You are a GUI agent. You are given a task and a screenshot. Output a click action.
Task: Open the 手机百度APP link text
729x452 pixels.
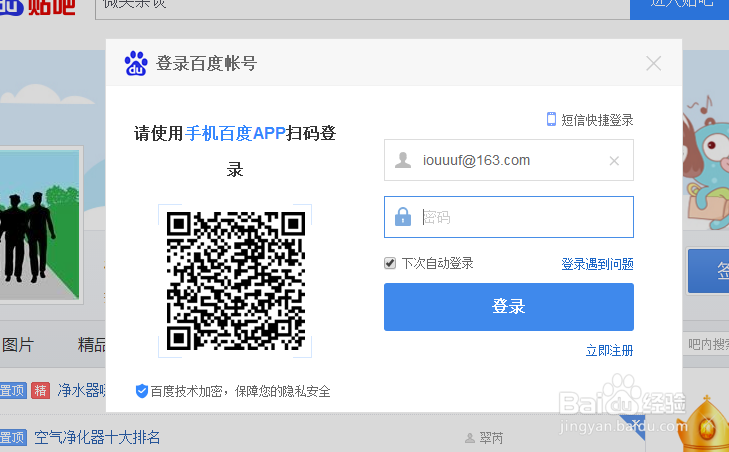tap(235, 133)
